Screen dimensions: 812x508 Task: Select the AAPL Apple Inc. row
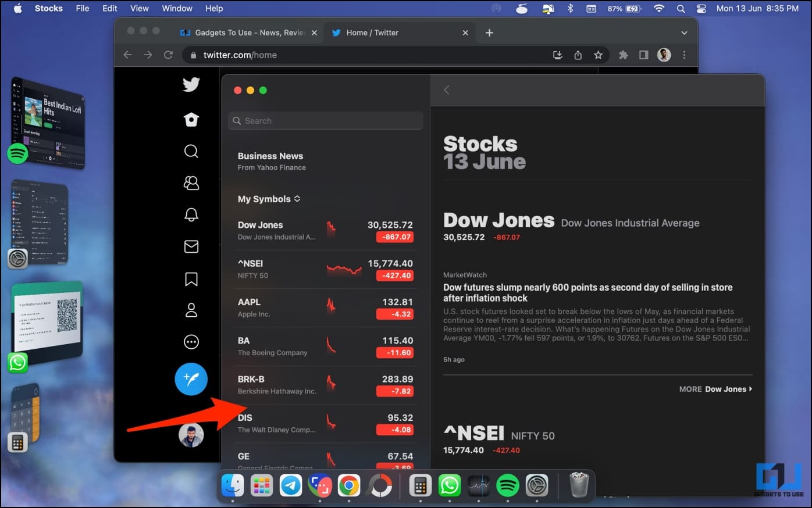click(x=326, y=307)
